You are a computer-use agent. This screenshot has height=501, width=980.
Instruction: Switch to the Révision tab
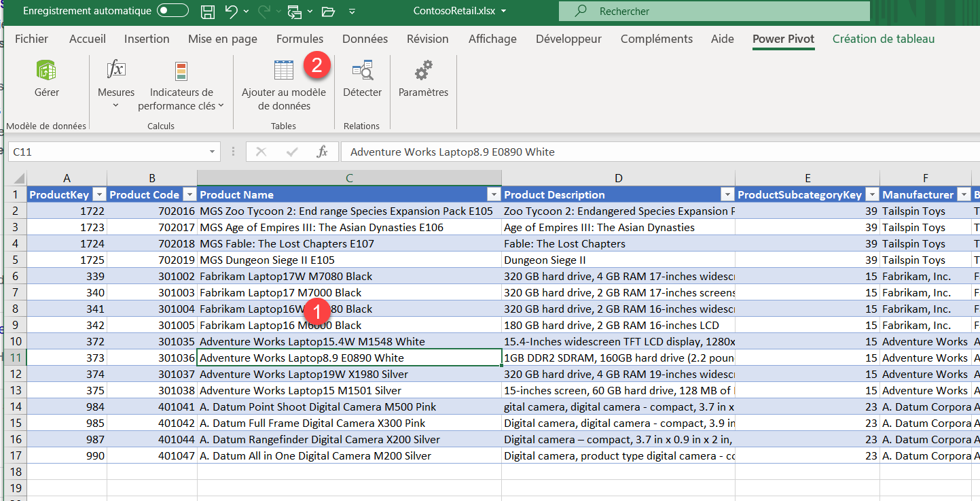click(428, 39)
